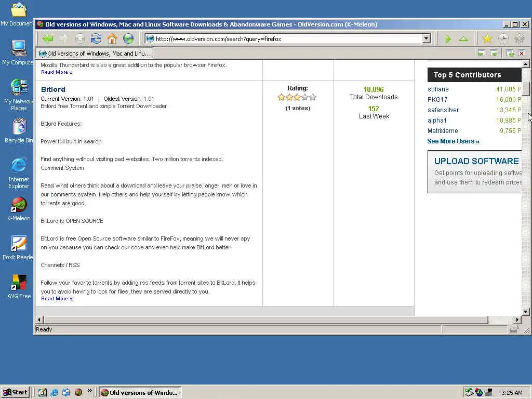This screenshot has width=532, height=399.
Task: Select the 'Old versions of Windows' tab
Action: pyautogui.click(x=95, y=54)
